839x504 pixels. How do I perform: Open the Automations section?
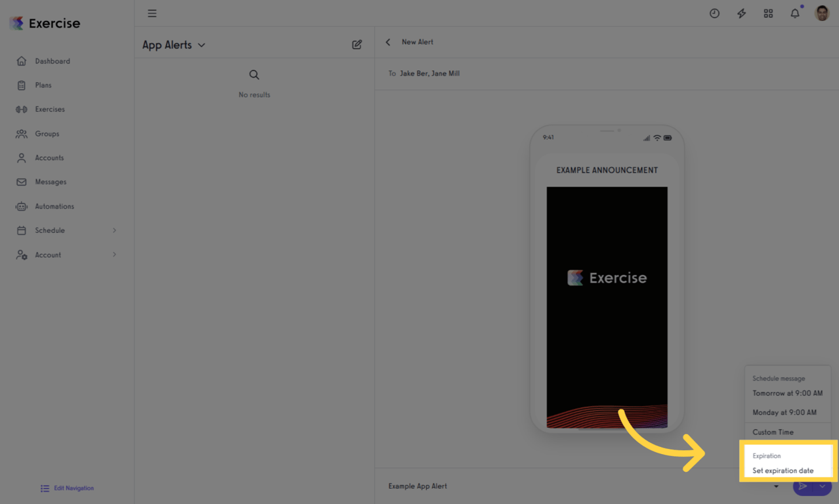[54, 206]
